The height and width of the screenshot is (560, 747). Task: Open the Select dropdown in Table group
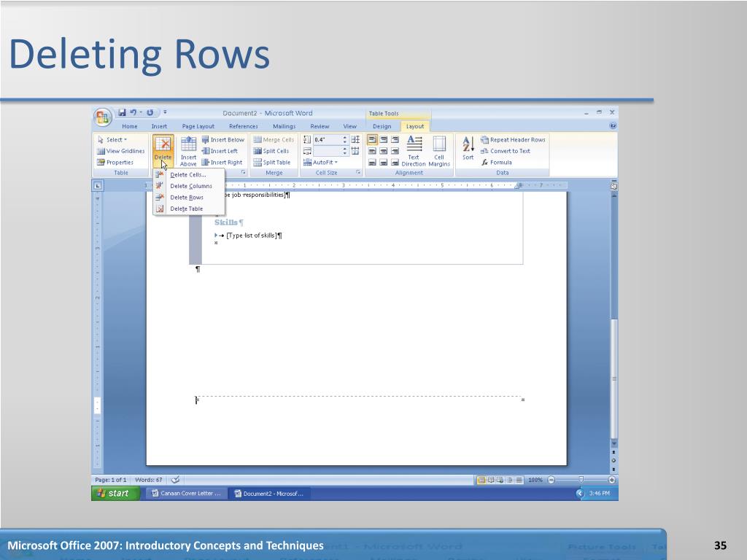pyautogui.click(x=112, y=139)
